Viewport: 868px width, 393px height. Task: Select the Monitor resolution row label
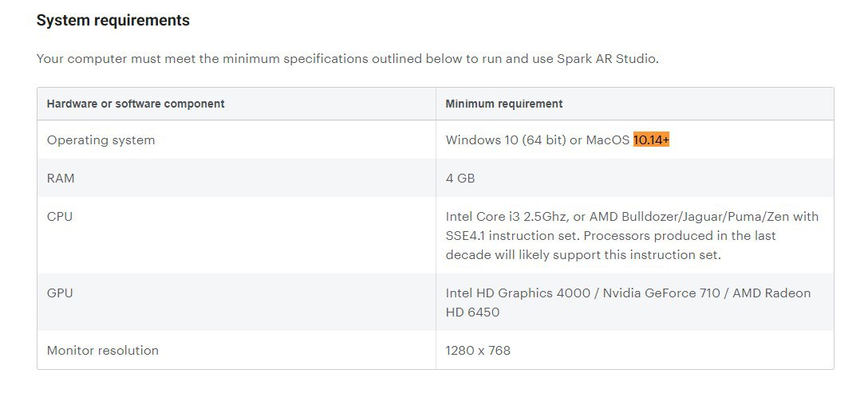point(103,351)
